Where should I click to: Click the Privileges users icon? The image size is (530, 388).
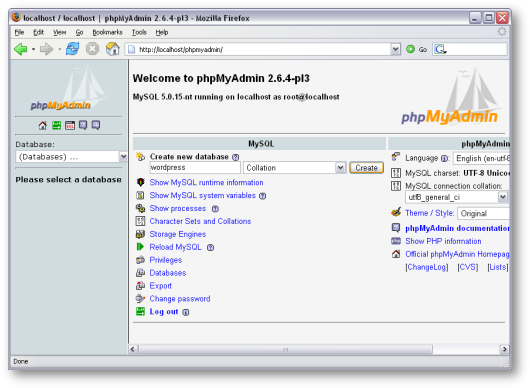140,260
